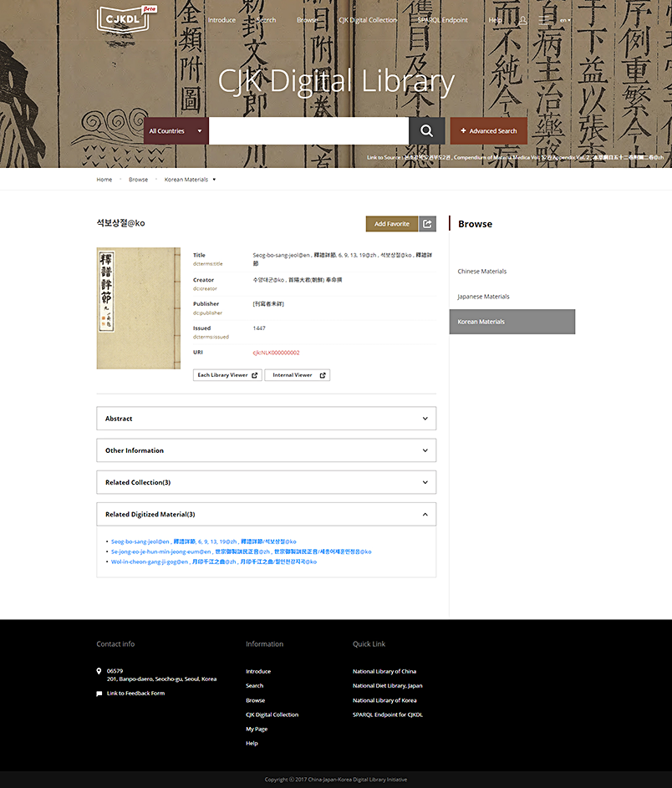Image resolution: width=672 pixels, height=788 pixels.
Task: Open the hamburger menu icon
Action: (544, 20)
